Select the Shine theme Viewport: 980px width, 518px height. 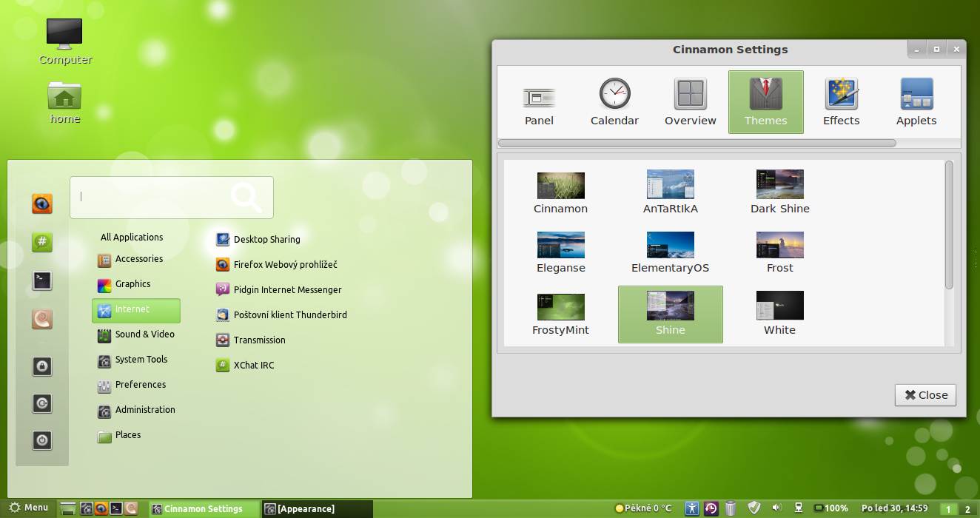point(670,314)
